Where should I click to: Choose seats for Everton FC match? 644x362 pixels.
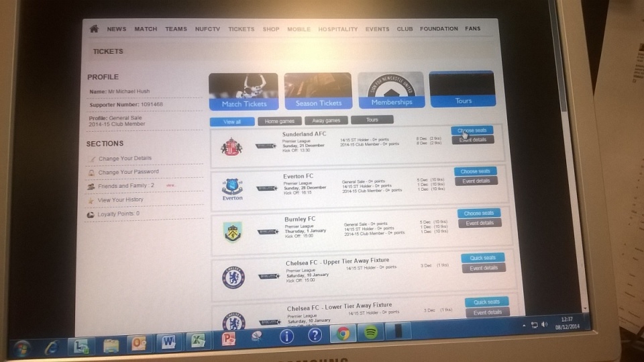475,171
